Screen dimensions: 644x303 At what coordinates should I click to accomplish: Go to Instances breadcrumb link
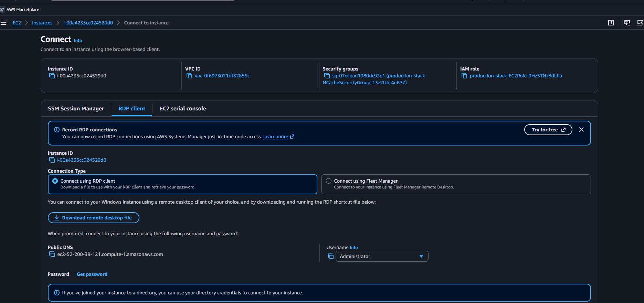[x=42, y=23]
